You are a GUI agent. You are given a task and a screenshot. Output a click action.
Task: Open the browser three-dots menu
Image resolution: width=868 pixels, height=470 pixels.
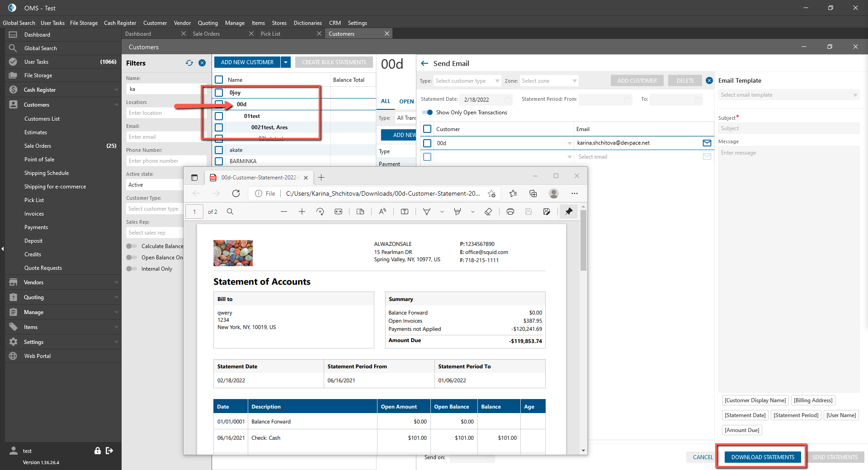click(574, 193)
